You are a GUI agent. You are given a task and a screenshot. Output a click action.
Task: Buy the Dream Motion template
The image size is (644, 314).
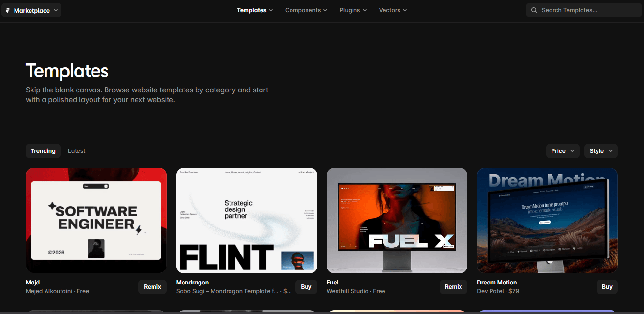click(607, 287)
